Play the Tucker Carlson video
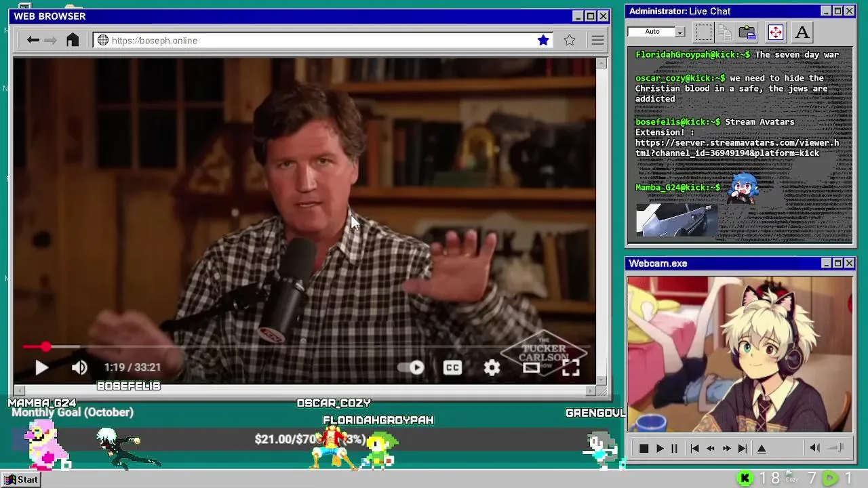Image resolution: width=868 pixels, height=488 pixels. click(41, 367)
